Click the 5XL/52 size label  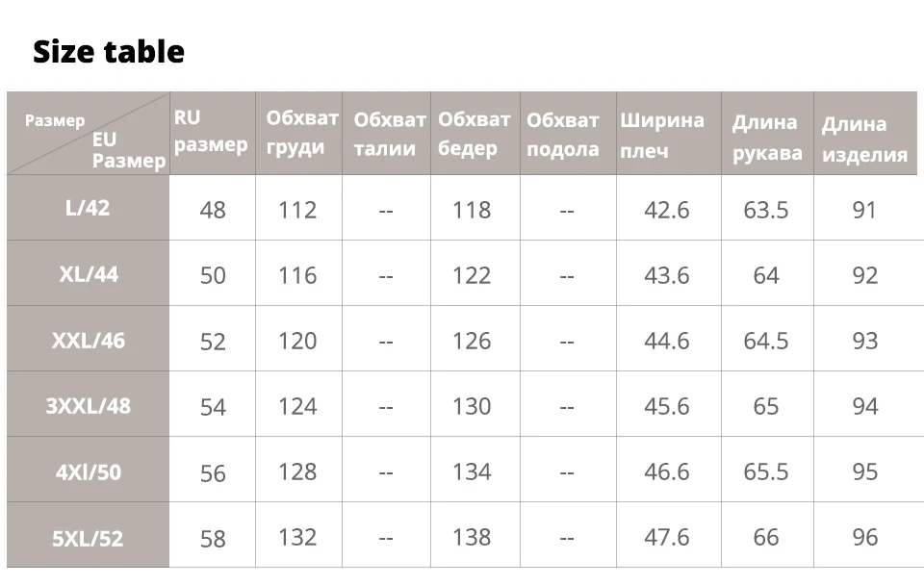pyautogui.click(x=88, y=538)
